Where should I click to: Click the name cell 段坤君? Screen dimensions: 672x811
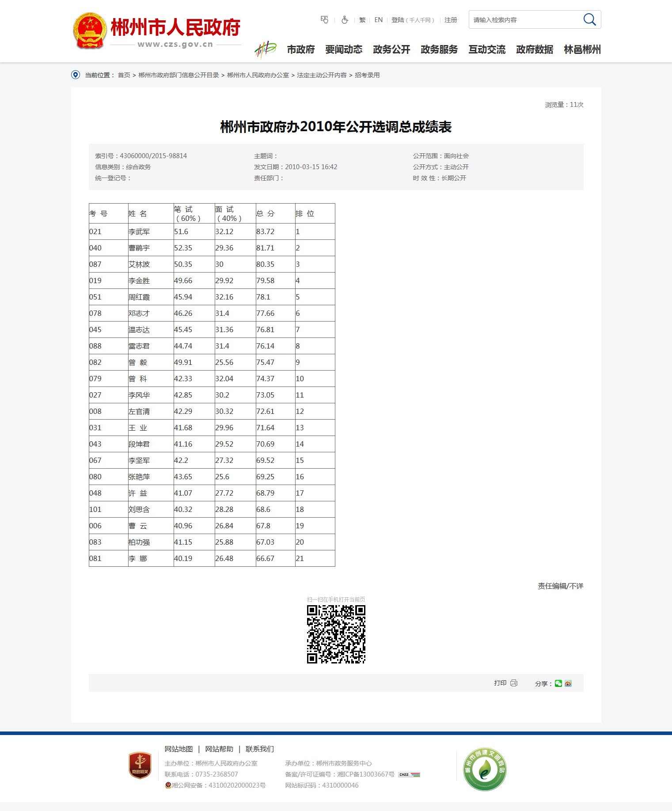139,444
